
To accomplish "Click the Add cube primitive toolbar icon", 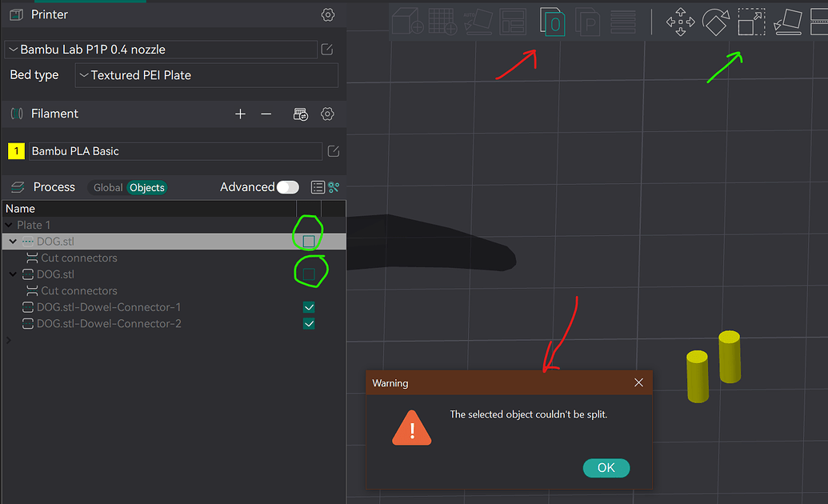I will pos(407,22).
